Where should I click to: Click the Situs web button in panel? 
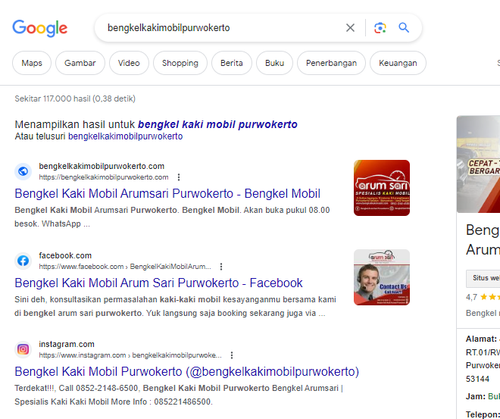483,278
